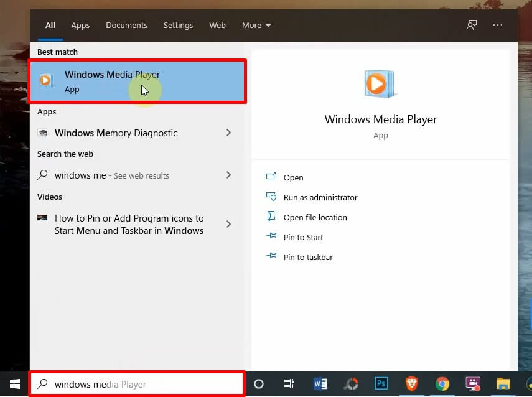Open File Explorer from taskbar
Viewport: 532px width, 397px height.
click(503, 384)
